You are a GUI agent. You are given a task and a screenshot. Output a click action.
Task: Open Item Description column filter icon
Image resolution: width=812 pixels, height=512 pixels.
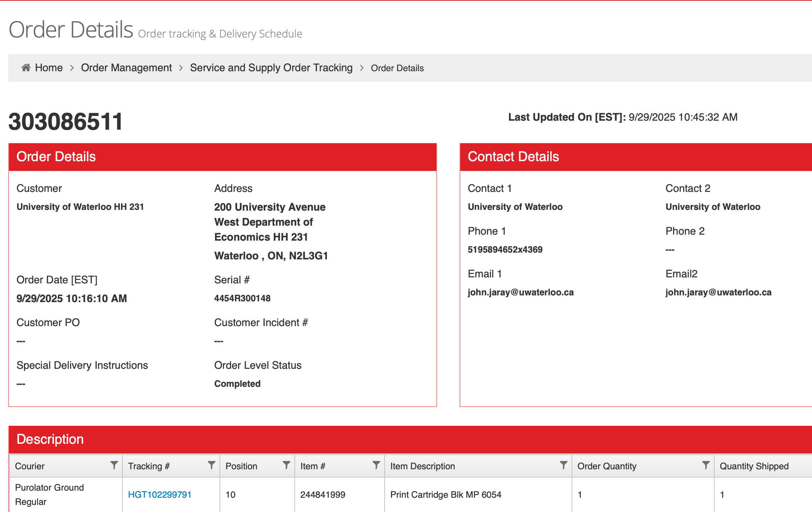[x=563, y=465]
